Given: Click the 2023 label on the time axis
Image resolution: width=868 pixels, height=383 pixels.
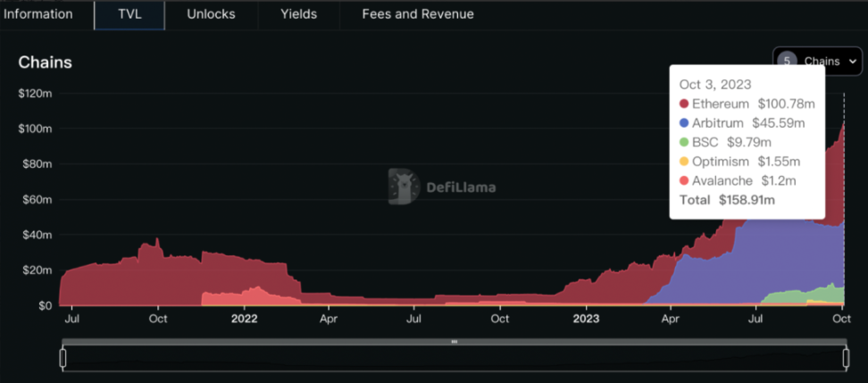Looking at the screenshot, I should coord(586,318).
